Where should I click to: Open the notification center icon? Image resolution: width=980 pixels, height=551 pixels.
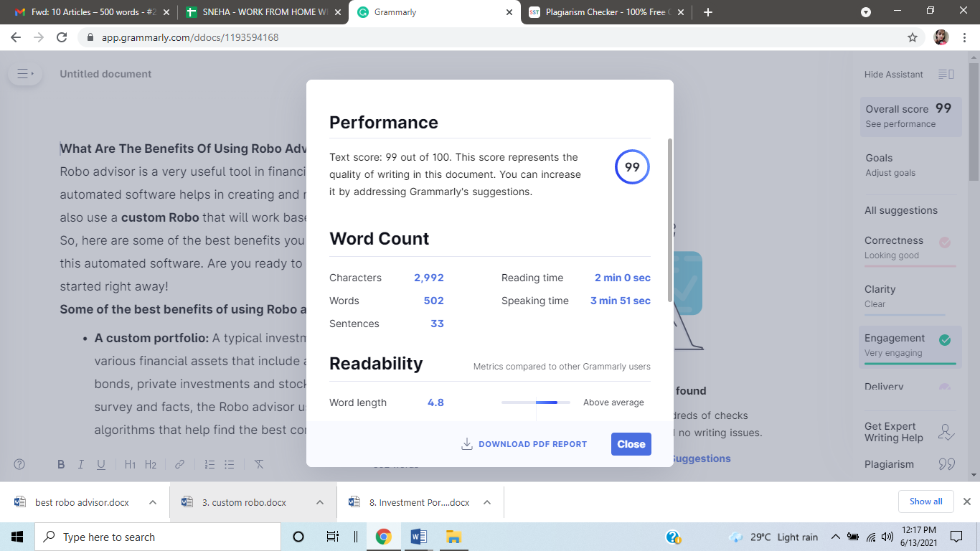[956, 537]
